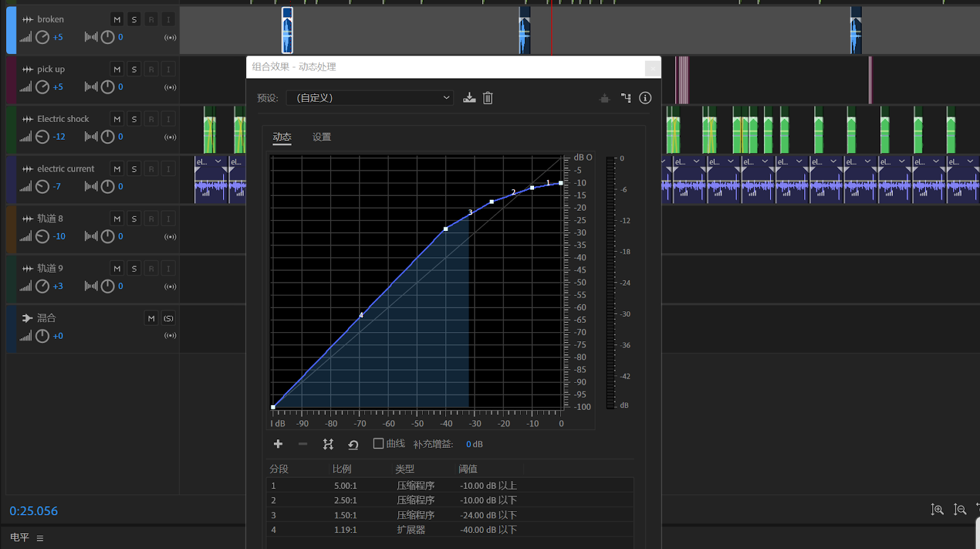Close the 动态处理 dialog

pos(653,68)
